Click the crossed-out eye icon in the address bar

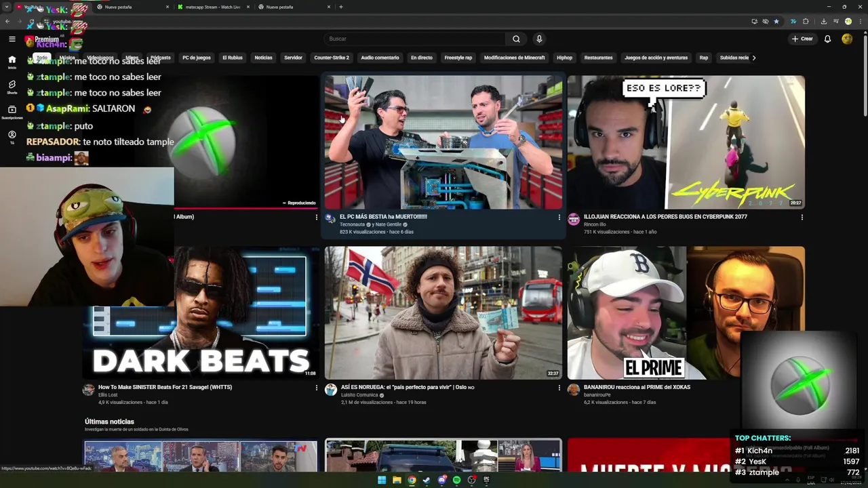pos(766,21)
